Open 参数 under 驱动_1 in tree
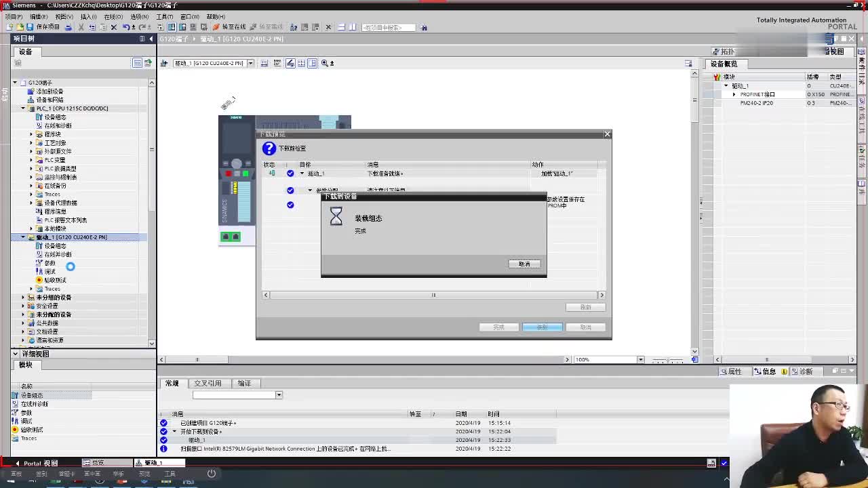 pos(50,263)
